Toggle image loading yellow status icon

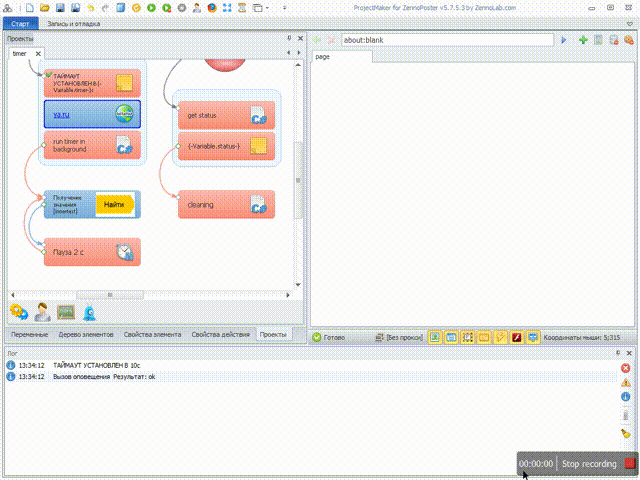pyautogui.click(x=435, y=338)
